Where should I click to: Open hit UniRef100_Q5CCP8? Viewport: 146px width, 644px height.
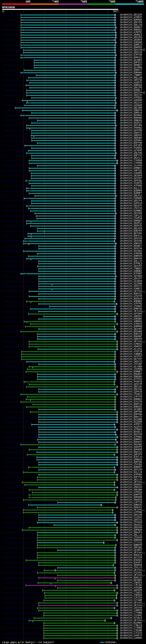click(131, 22)
